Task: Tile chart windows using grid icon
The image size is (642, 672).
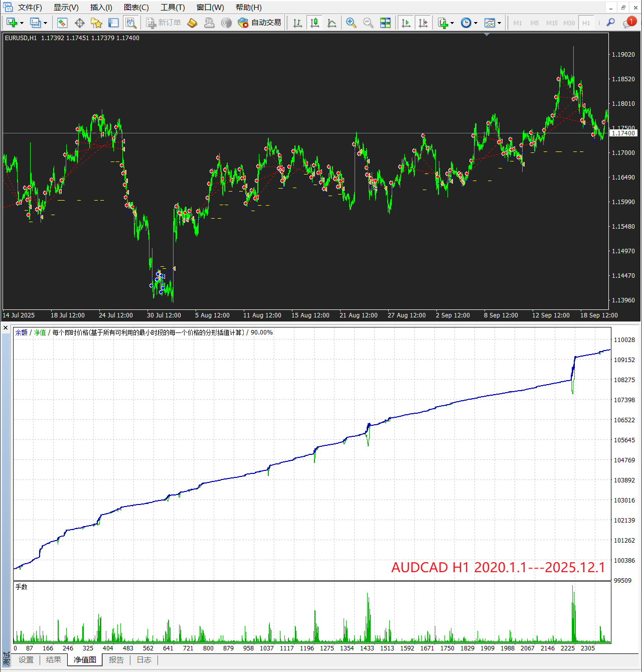Action: (x=385, y=23)
